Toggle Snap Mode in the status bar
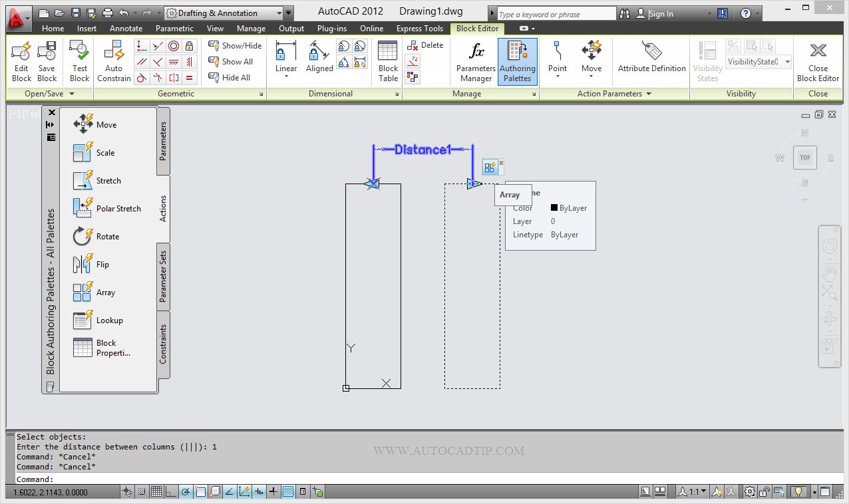This screenshot has width=849, height=504. click(x=142, y=492)
